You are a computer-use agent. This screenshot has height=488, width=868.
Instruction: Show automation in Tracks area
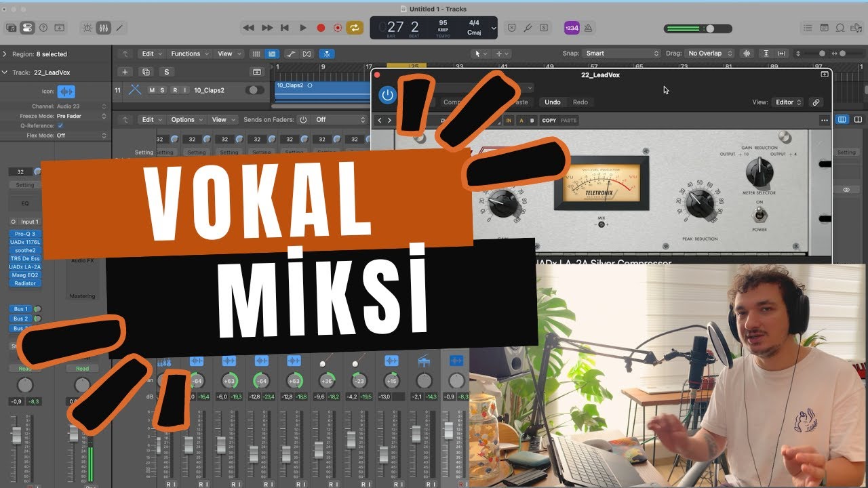290,54
